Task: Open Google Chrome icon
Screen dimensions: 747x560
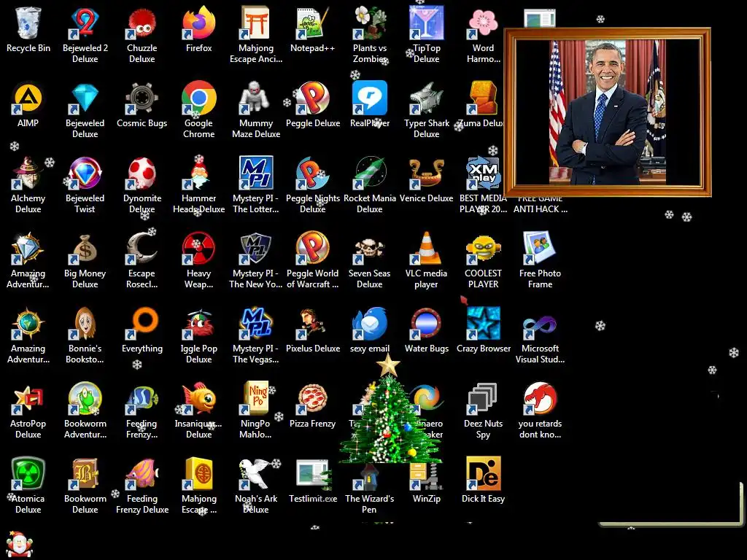Action: [198, 98]
